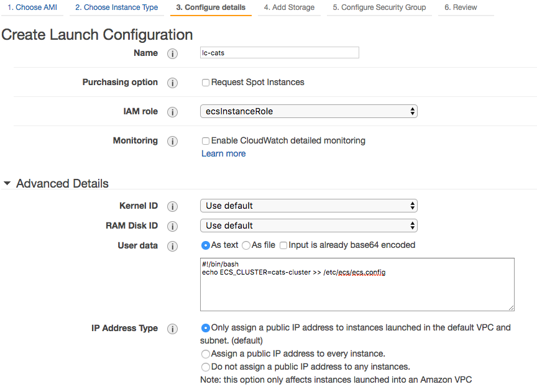Open the Kernel ID dropdown
Image resolution: width=537 pixels, height=392 pixels.
coord(308,206)
